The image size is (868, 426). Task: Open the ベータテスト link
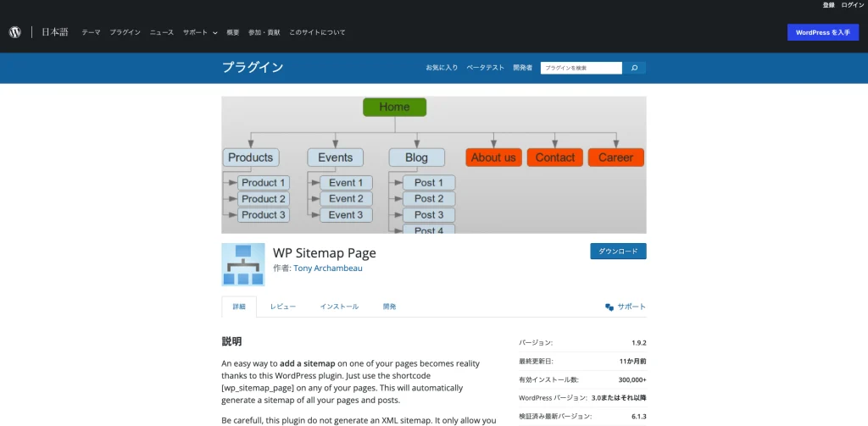coord(486,68)
